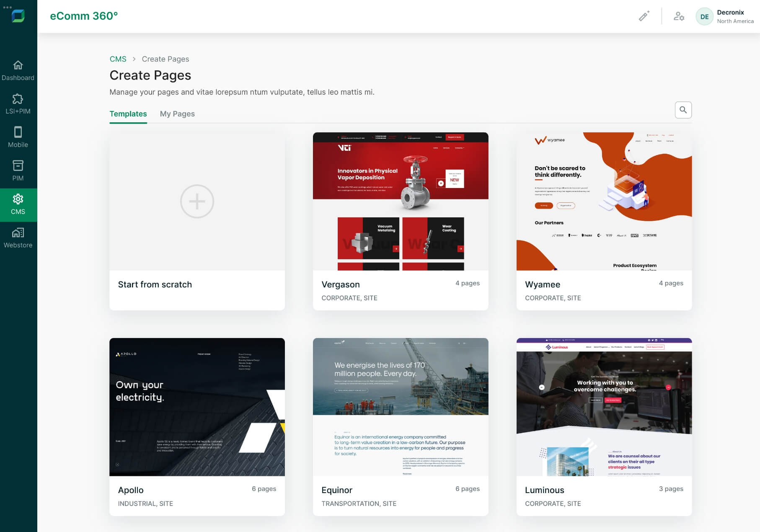This screenshot has height=532, width=760.
Task: Choose the Luminous template thumbnail
Action: click(x=604, y=407)
